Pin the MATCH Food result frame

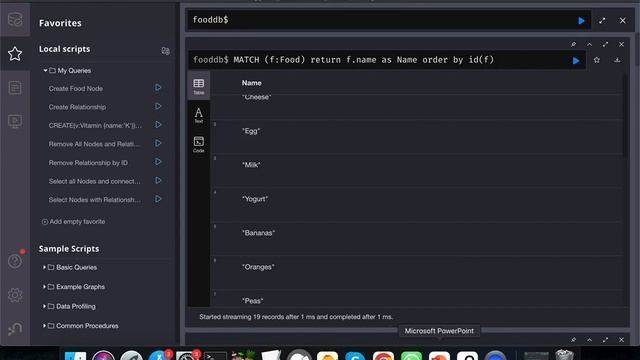573,44
